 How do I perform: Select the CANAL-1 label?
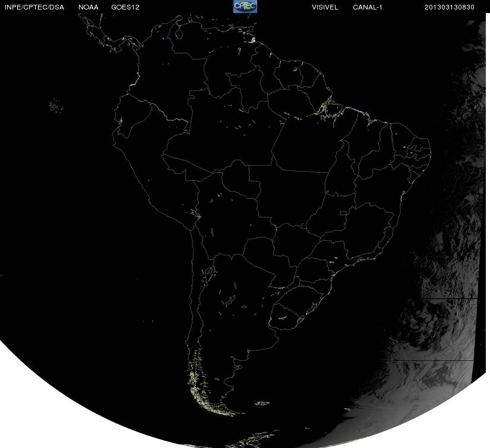[368, 7]
